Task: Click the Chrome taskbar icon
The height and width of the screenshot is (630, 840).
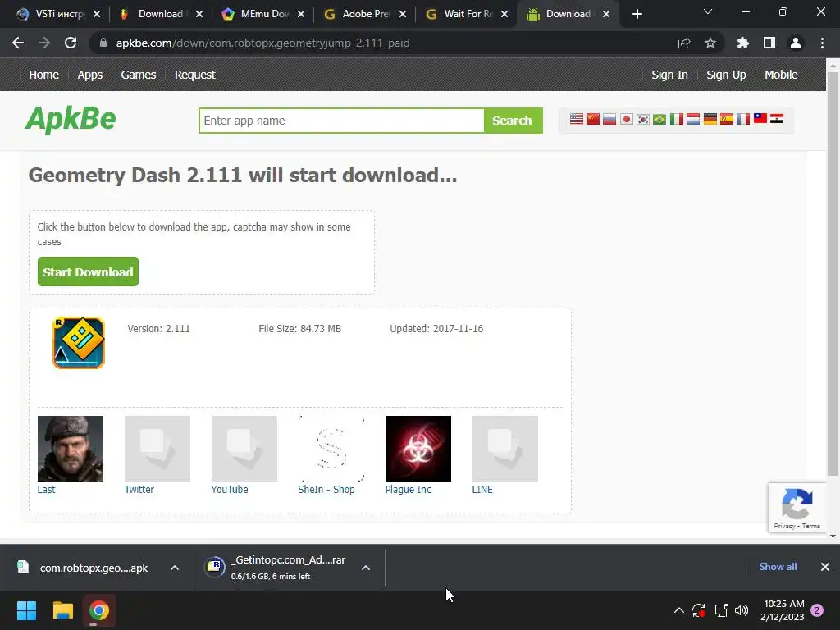Action: [99, 610]
